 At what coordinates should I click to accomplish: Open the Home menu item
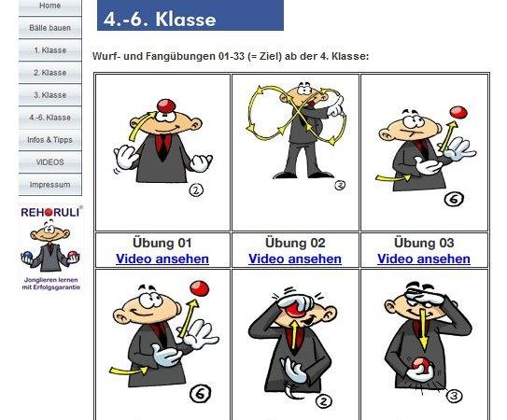(x=50, y=7)
